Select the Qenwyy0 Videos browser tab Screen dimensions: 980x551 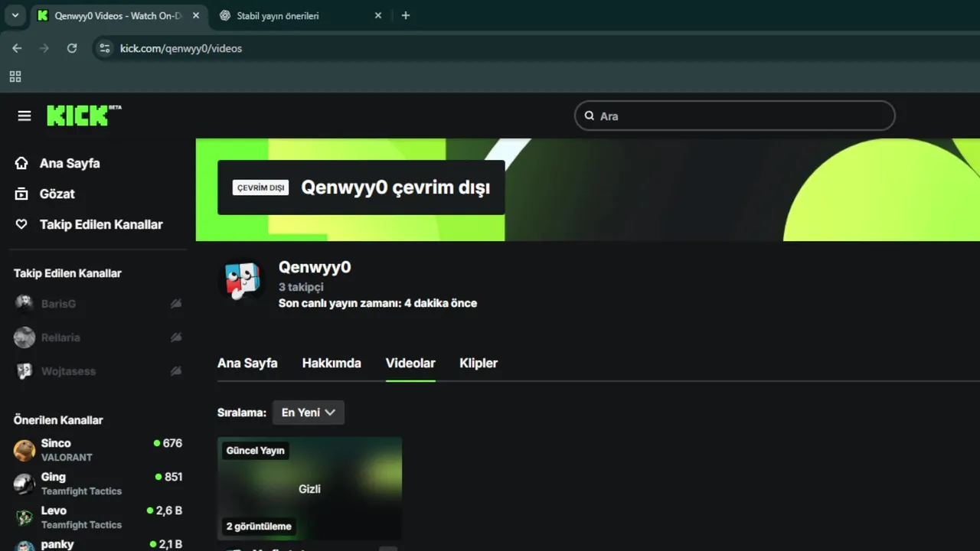pos(118,15)
